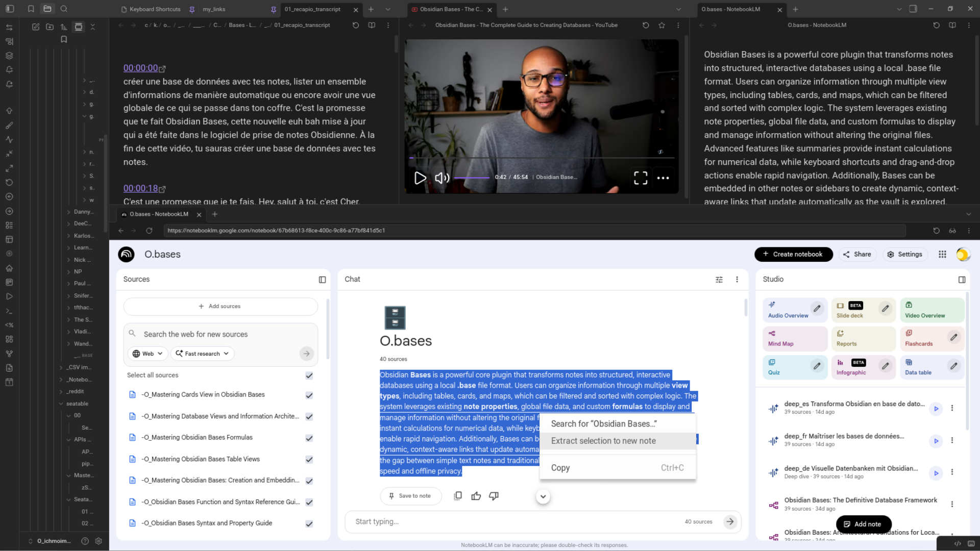
Task: Expand the Nick folder in file tree
Action: pyautogui.click(x=68, y=260)
